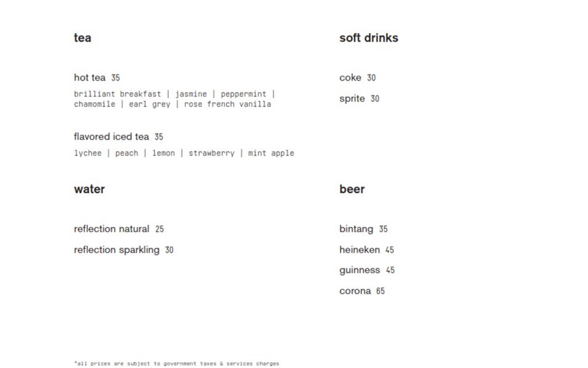The height and width of the screenshot is (368, 588).
Task: Select the bintang beer item
Action: tap(356, 229)
